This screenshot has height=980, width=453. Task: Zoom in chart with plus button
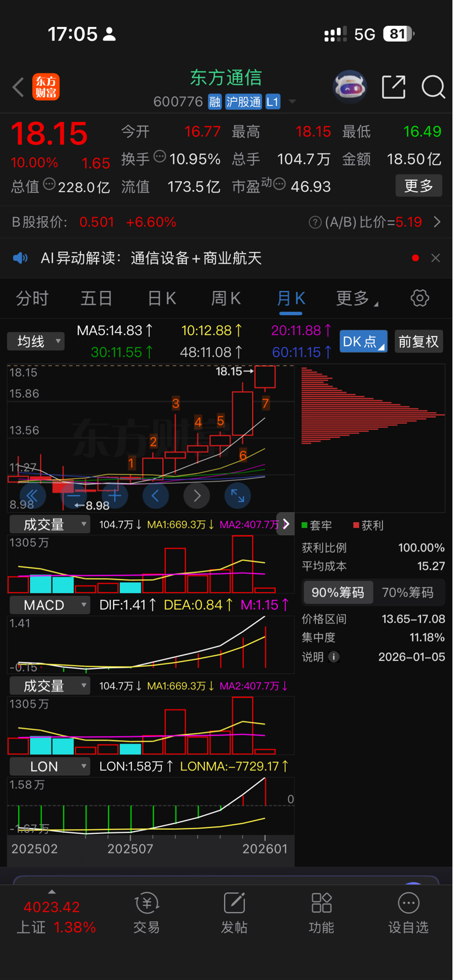[x=115, y=496]
